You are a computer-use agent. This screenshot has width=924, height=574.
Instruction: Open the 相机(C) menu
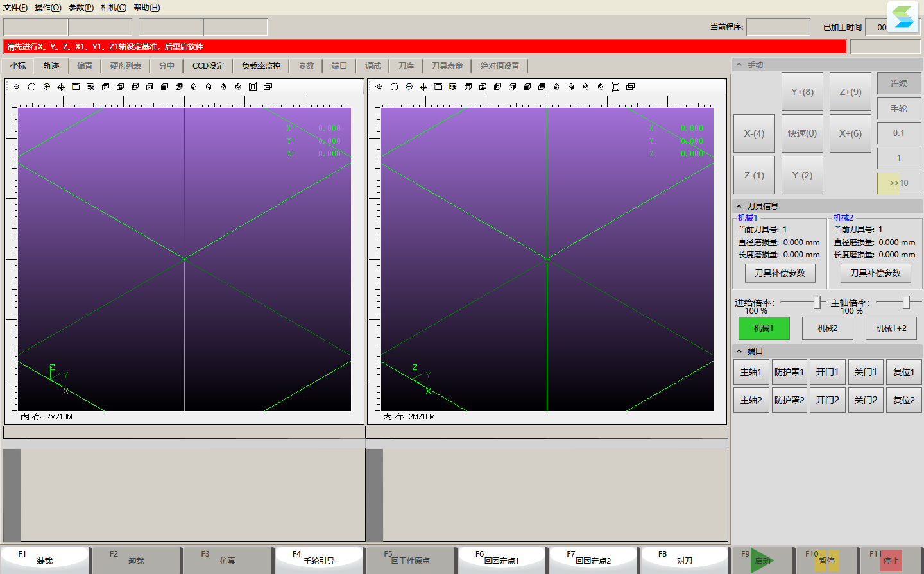[x=114, y=8]
